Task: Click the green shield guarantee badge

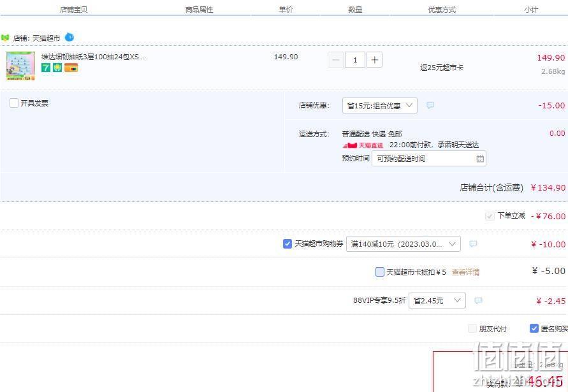Action: [x=57, y=68]
